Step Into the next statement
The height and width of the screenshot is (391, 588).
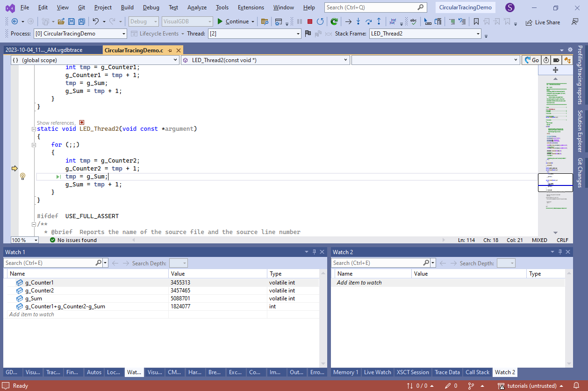click(x=358, y=21)
